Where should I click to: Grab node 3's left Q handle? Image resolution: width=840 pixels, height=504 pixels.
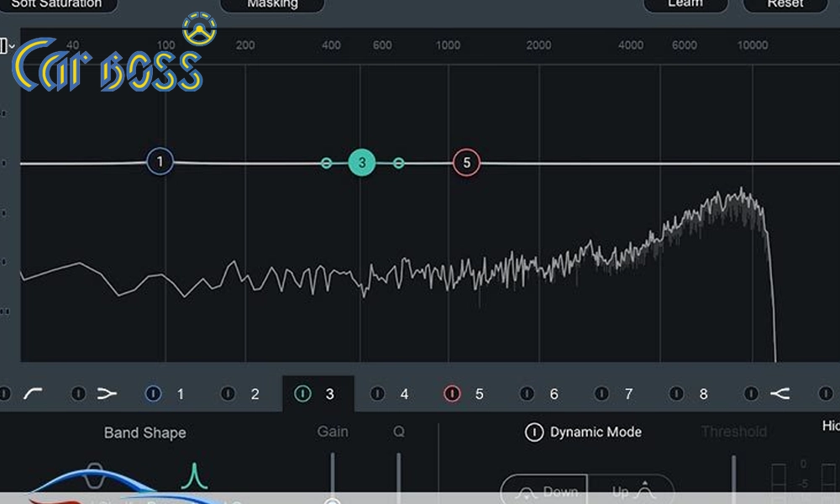(326, 163)
